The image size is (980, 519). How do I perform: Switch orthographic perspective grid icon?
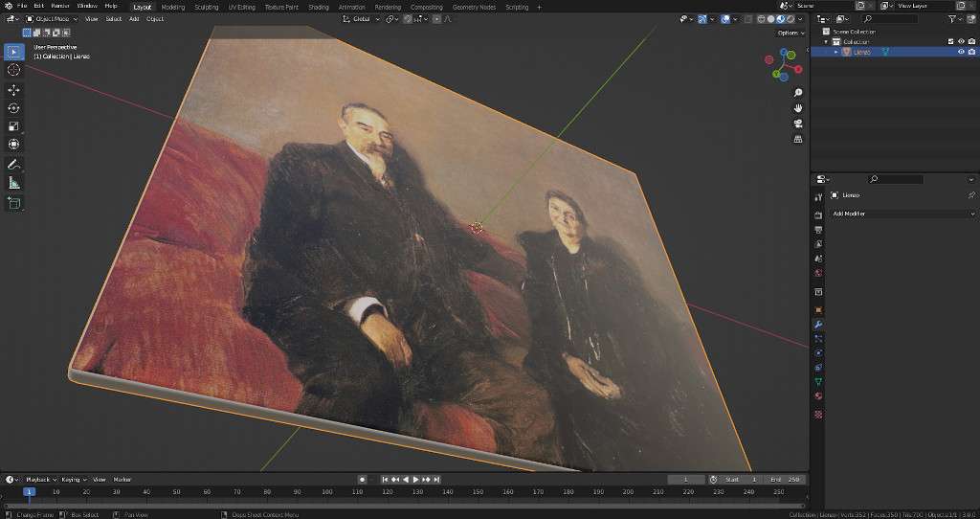[798, 139]
